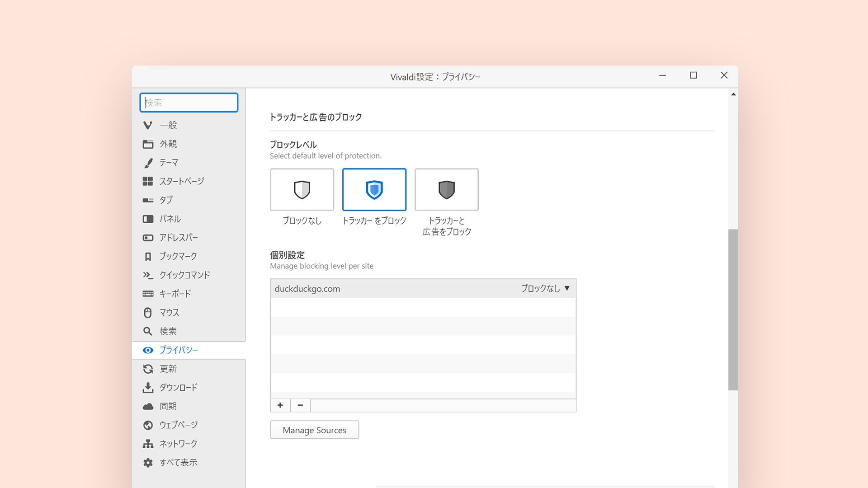The width and height of the screenshot is (868, 488).
Task: Select the ブロックなし shield option
Action: click(x=302, y=190)
